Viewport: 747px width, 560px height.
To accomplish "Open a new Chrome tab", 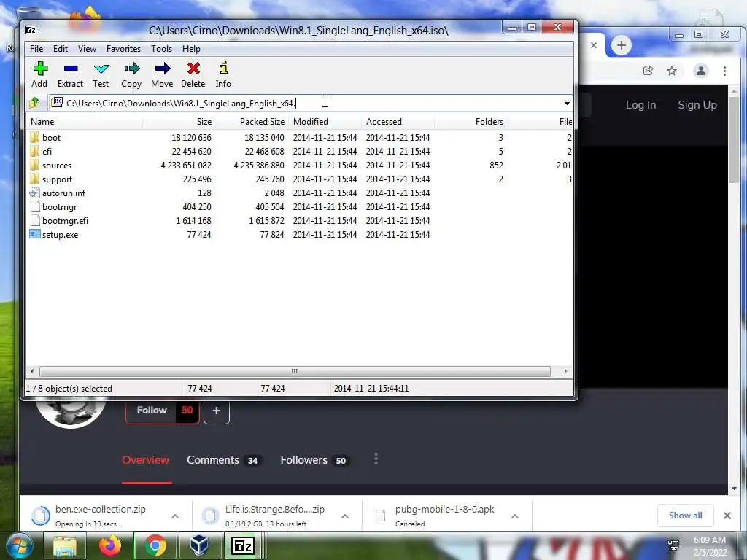I will (x=622, y=46).
